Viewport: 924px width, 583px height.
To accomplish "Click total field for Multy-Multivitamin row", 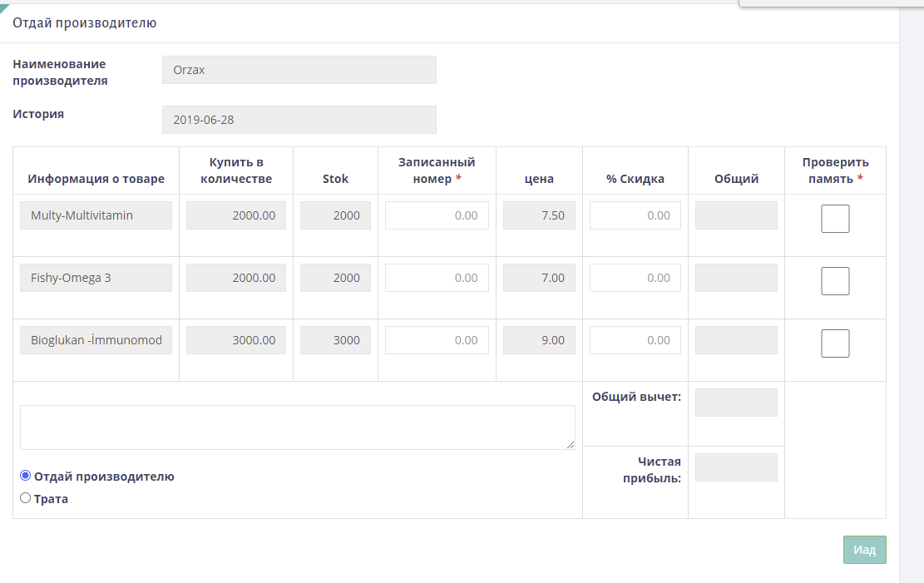I will pos(736,215).
